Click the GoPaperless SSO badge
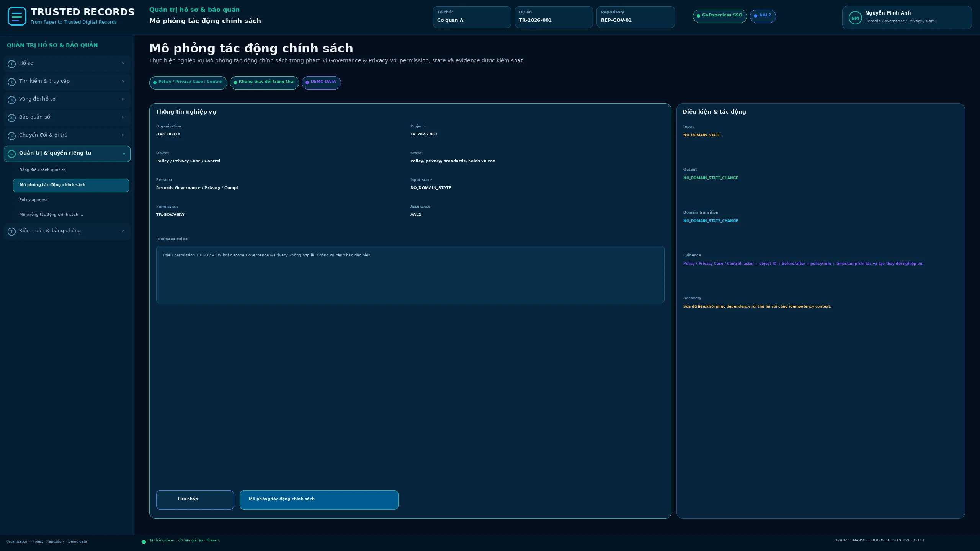This screenshot has height=551, width=980. point(720,16)
